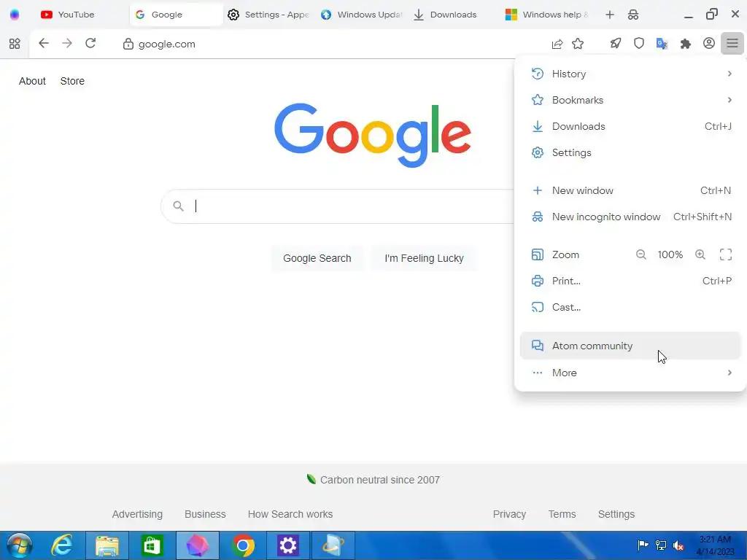Zoom in with the plus magnifier

click(700, 254)
